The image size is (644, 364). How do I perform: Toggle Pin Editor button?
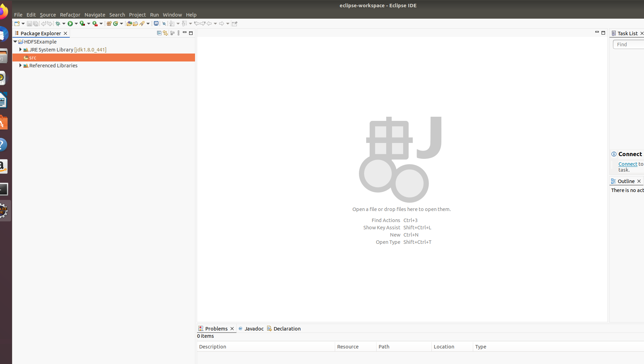tap(235, 23)
